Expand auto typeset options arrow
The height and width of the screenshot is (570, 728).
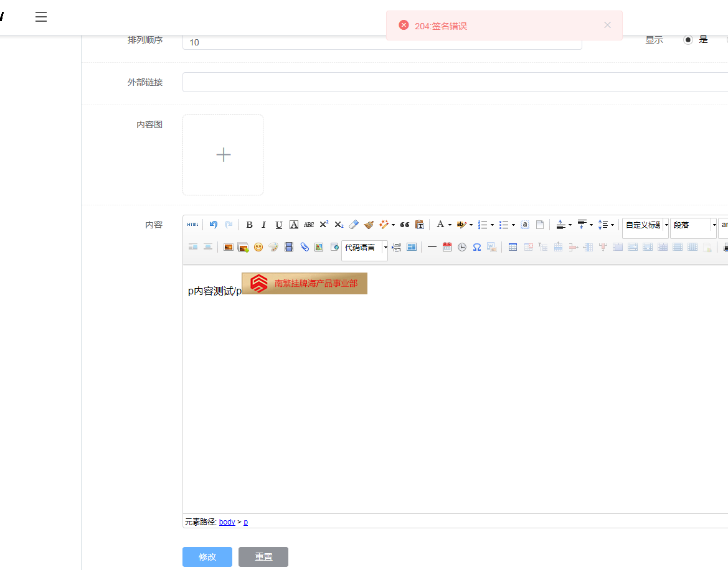393,225
